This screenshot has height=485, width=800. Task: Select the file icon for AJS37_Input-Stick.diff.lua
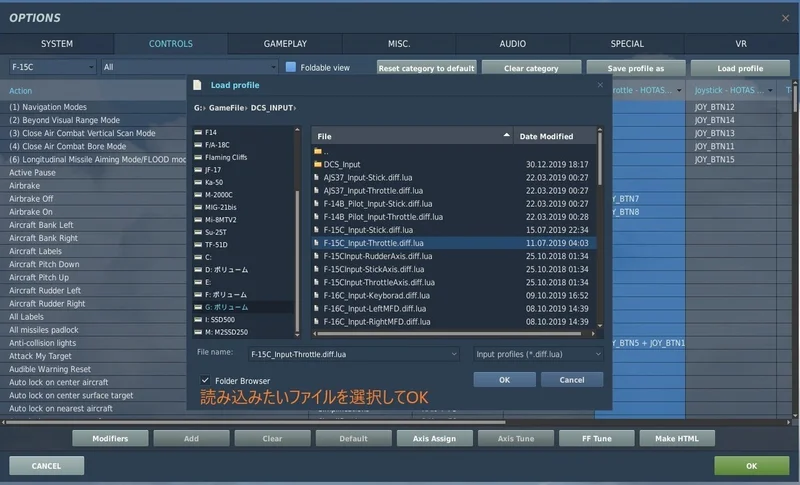point(318,177)
